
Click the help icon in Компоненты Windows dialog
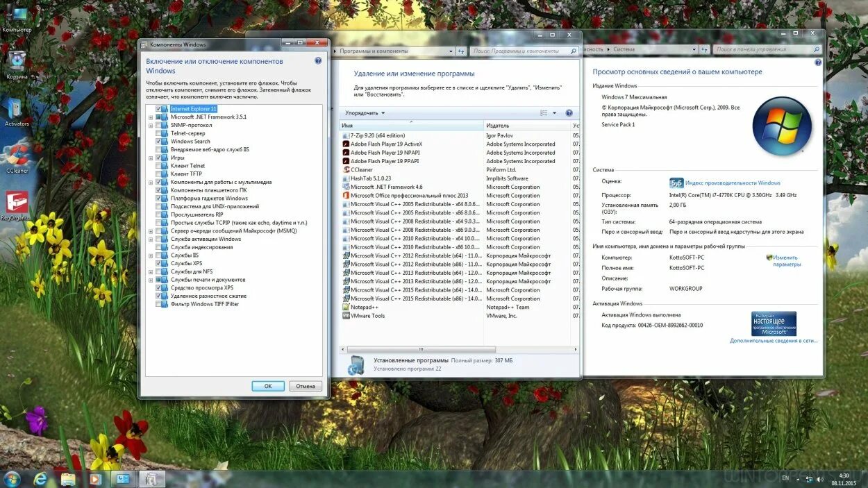coord(318,61)
